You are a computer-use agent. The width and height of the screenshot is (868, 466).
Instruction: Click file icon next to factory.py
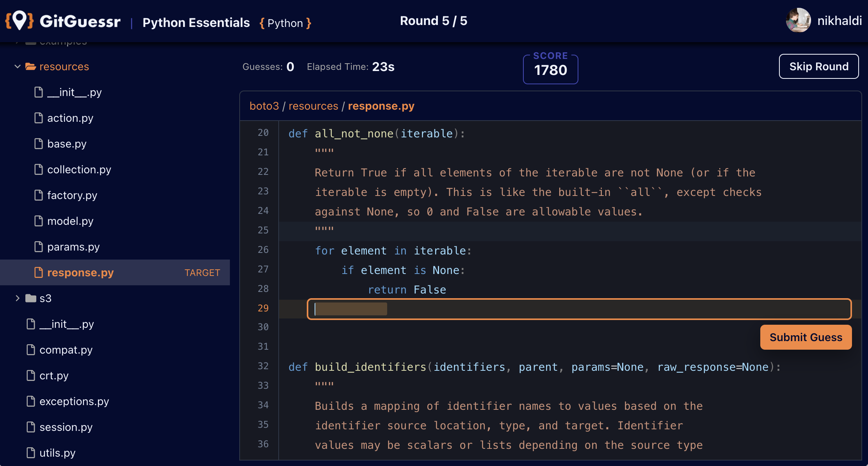(39, 195)
